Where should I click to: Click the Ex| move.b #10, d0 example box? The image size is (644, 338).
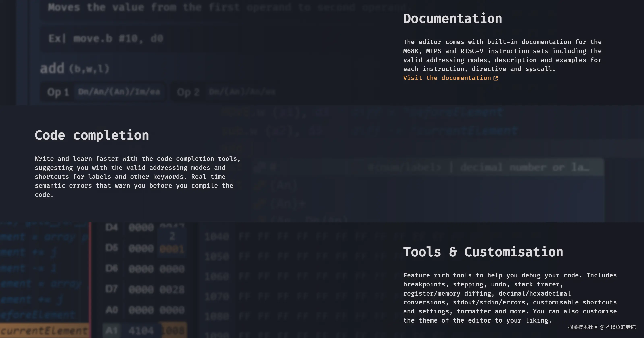[x=106, y=39]
